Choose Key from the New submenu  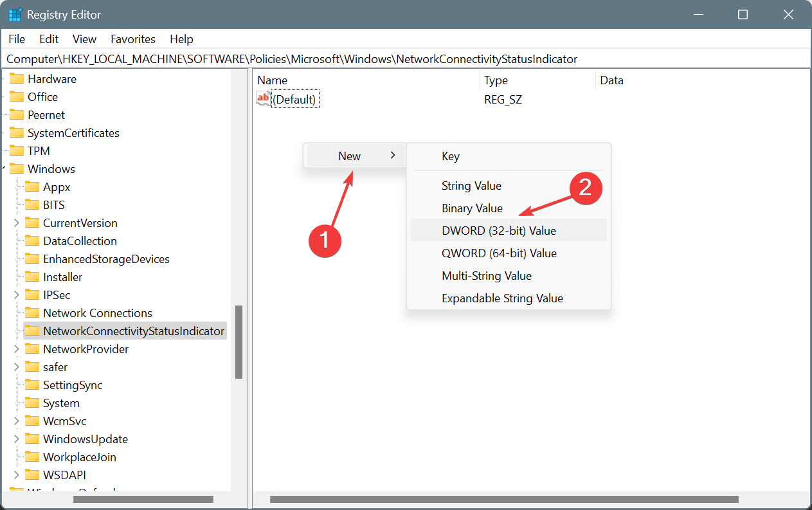coord(509,156)
